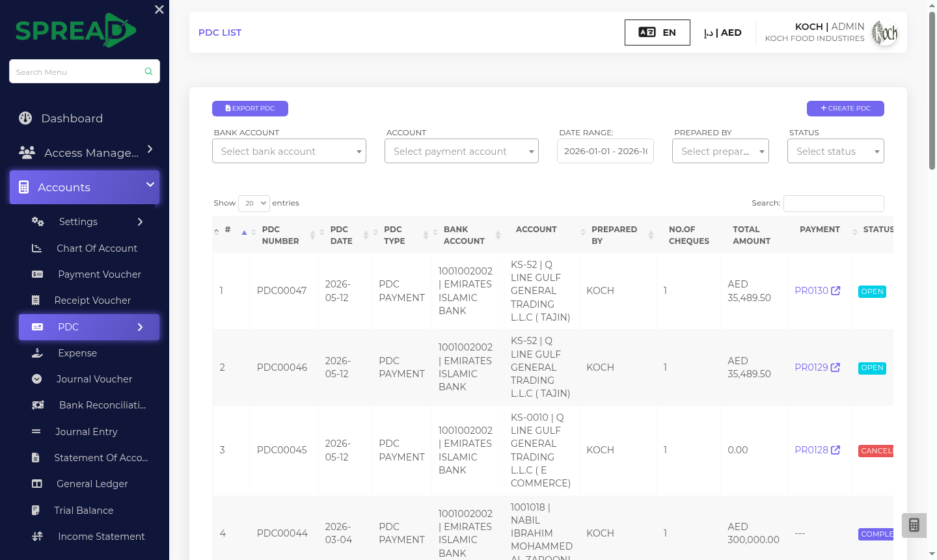The width and height of the screenshot is (937, 560).
Task: Expand the Access Management submenu arrow
Action: point(150,149)
